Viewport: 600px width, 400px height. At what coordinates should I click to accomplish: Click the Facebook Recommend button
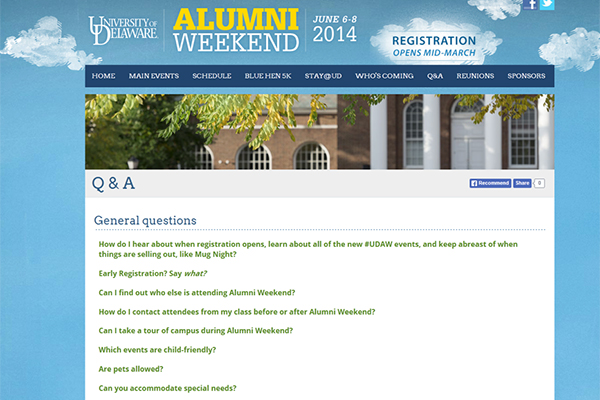[490, 183]
